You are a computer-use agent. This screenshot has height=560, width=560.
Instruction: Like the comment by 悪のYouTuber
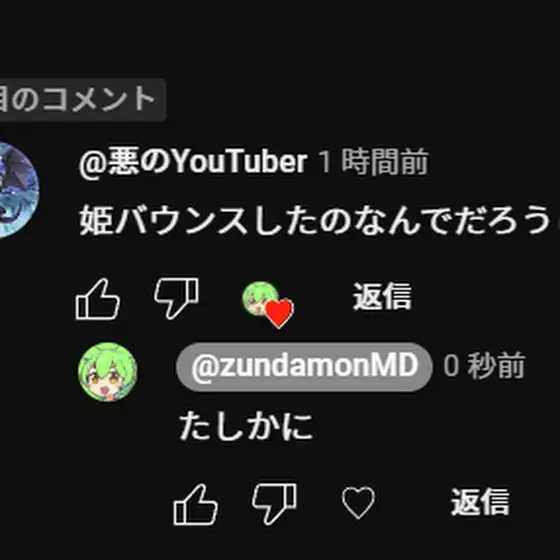[98, 299]
